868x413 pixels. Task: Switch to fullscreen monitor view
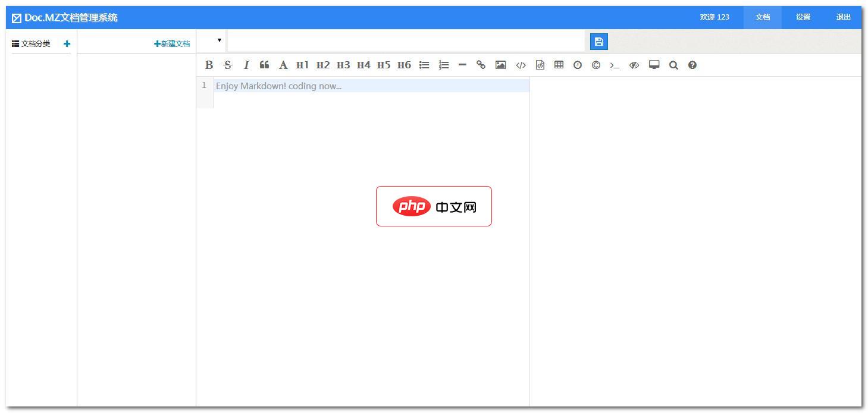point(654,65)
